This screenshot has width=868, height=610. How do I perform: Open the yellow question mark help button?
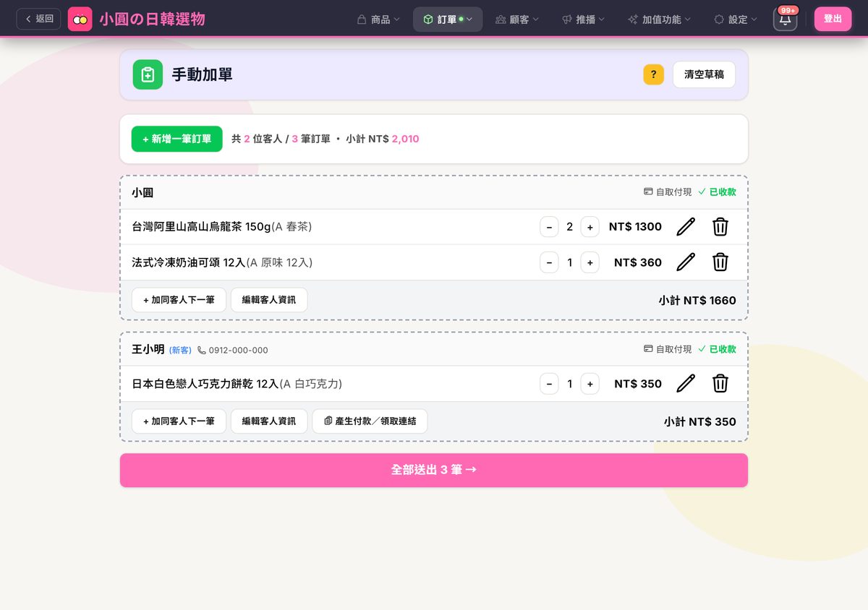point(653,74)
